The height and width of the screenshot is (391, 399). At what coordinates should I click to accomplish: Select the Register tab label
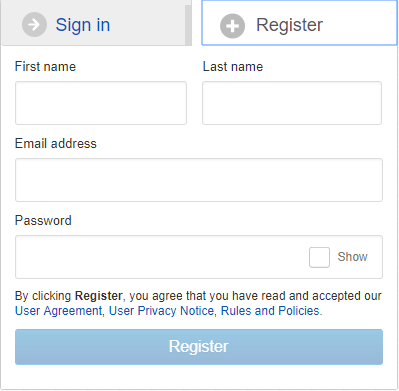coord(289,25)
